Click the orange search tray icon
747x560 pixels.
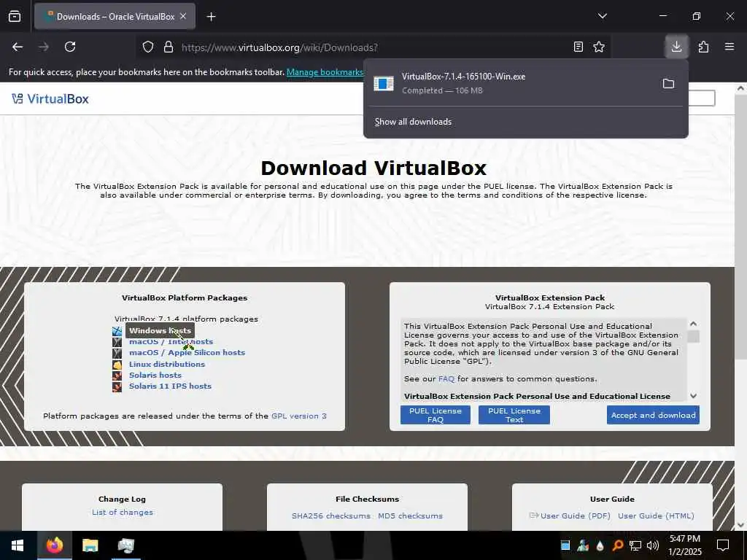pyautogui.click(x=618, y=545)
